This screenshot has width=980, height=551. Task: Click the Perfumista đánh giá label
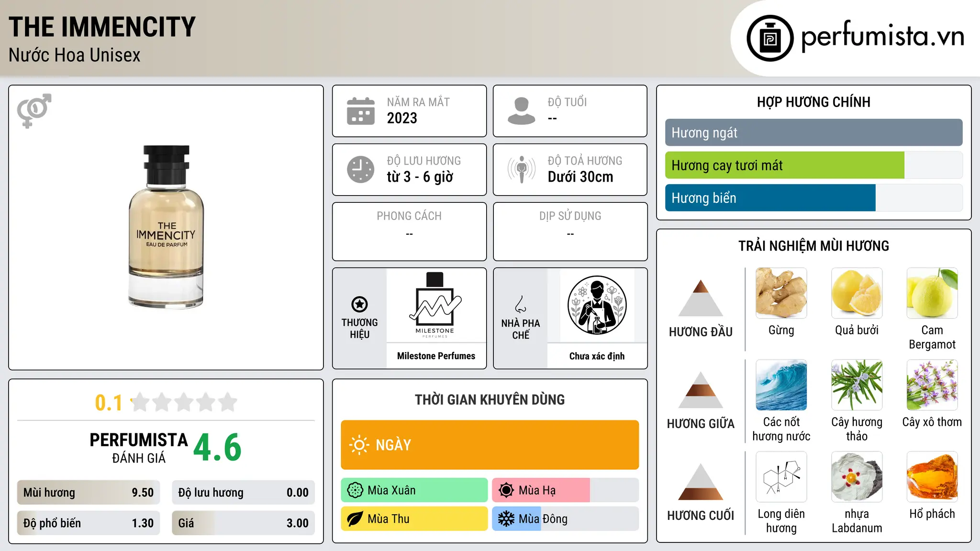139,448
